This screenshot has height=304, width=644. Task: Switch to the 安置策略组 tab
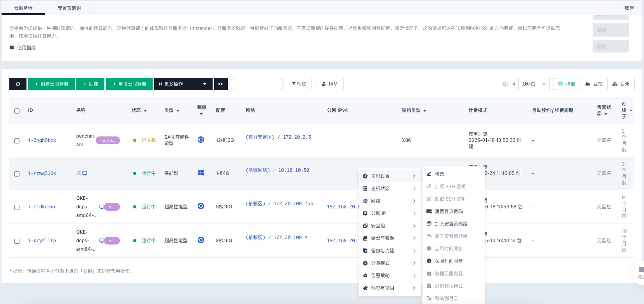pos(69,8)
